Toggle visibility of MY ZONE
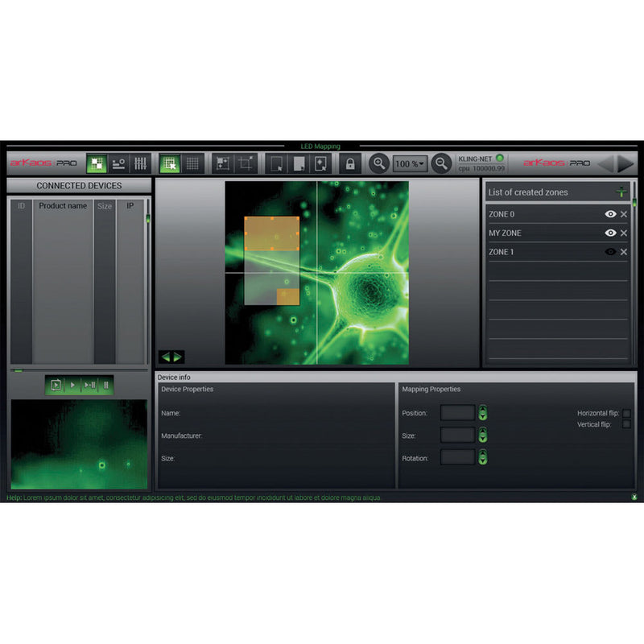The width and height of the screenshot is (644, 644). coord(610,233)
